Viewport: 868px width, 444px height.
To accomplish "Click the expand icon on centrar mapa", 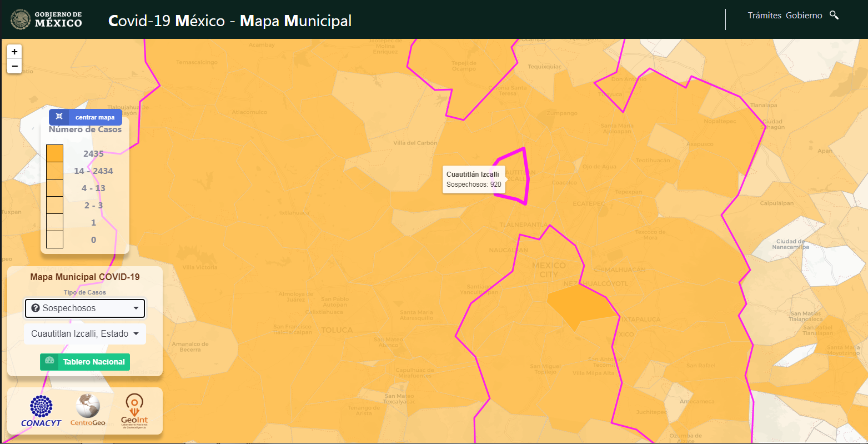I will point(59,117).
